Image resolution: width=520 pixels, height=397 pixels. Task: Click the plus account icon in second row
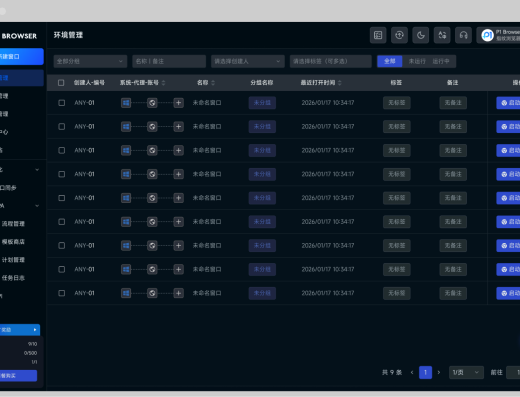179,127
